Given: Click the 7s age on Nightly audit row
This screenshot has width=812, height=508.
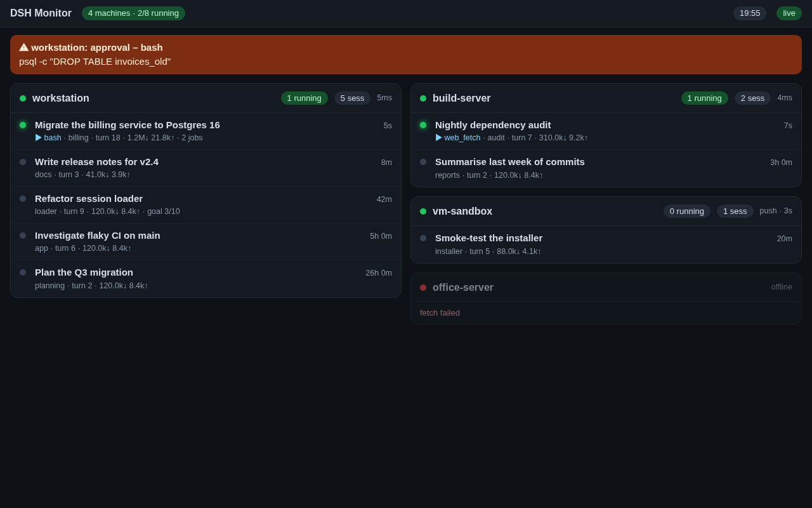Looking at the screenshot, I should 788,126.
